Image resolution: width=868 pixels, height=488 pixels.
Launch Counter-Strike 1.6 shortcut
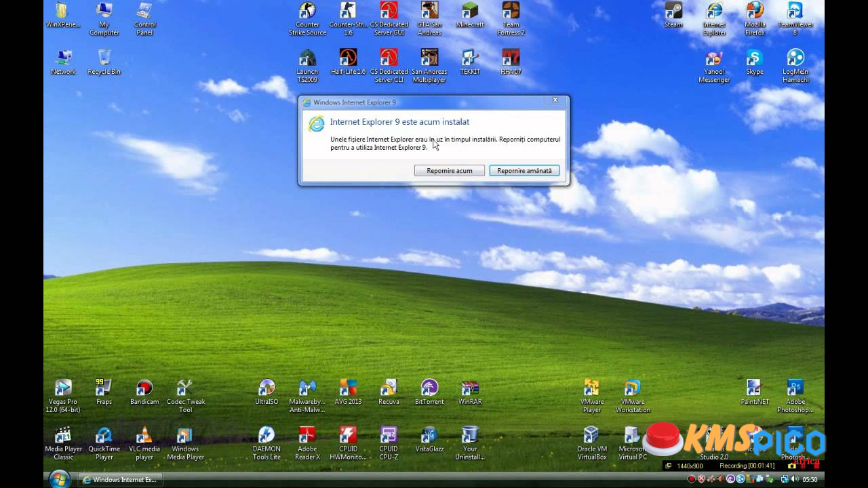pos(348,20)
